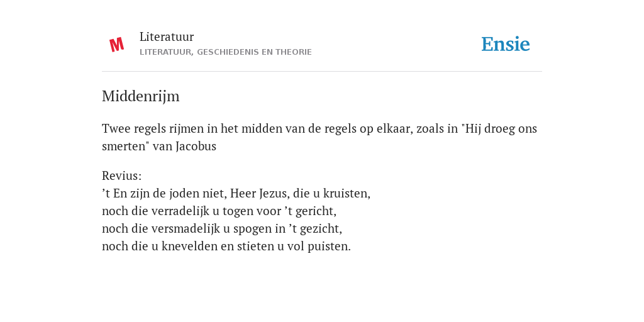This screenshot has width=644, height=322.
Task: Click the verse line ending 'die u kruisten'
Action: point(236,194)
